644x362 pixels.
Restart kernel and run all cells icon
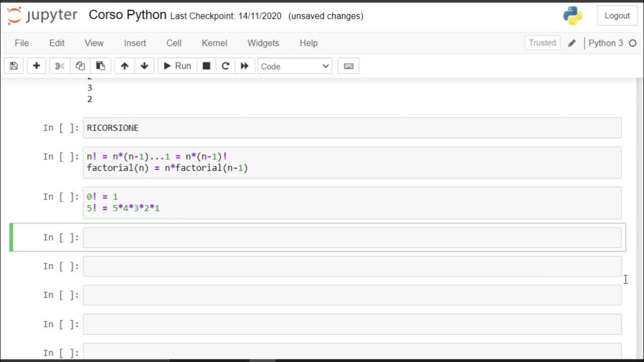[x=245, y=66]
